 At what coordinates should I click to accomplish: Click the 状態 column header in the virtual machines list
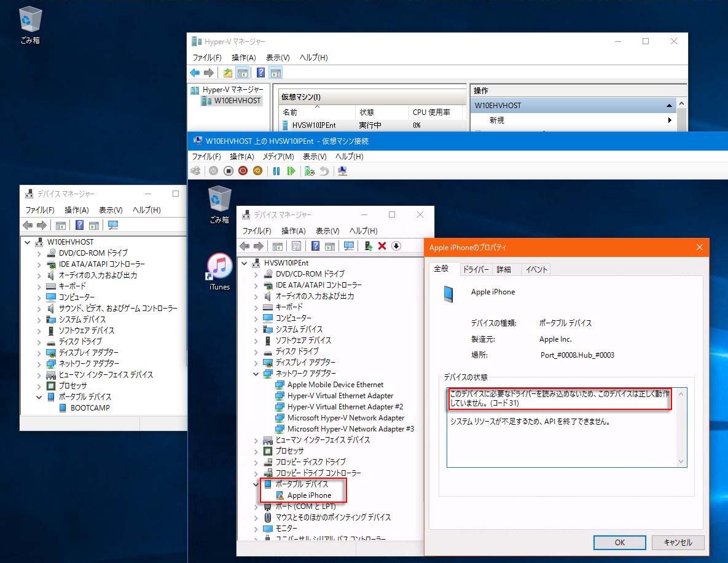(382, 112)
